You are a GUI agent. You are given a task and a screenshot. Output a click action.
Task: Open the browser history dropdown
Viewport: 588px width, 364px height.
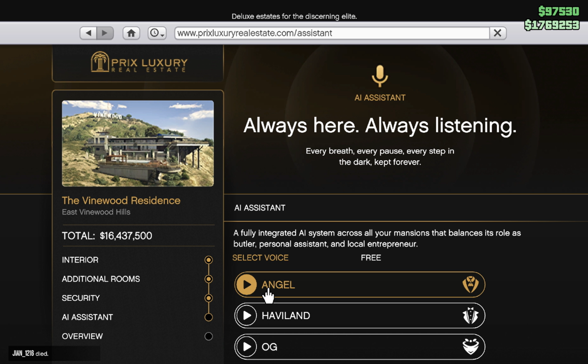157,33
